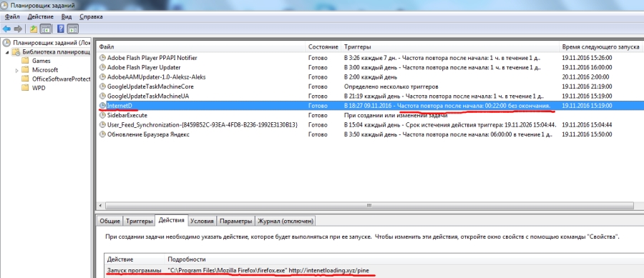The width and height of the screenshot is (644, 278).
Task: Click trigger text 'Определено несколько триггеров'
Action: tap(391, 86)
